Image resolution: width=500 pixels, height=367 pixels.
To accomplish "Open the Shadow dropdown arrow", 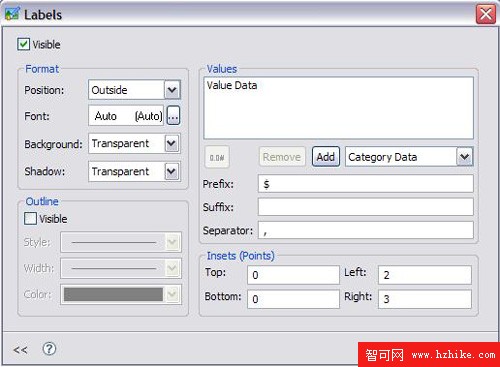I will click(x=172, y=171).
